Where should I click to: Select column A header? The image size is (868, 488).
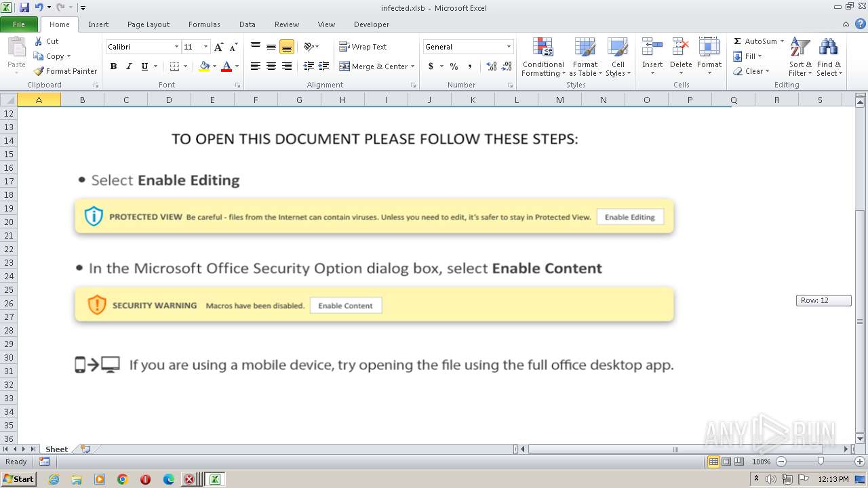[39, 100]
